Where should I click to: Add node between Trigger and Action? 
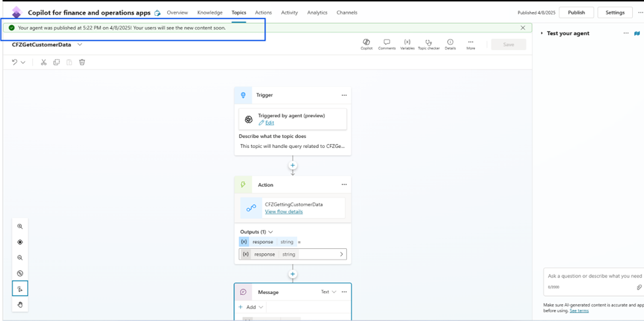coord(293,165)
